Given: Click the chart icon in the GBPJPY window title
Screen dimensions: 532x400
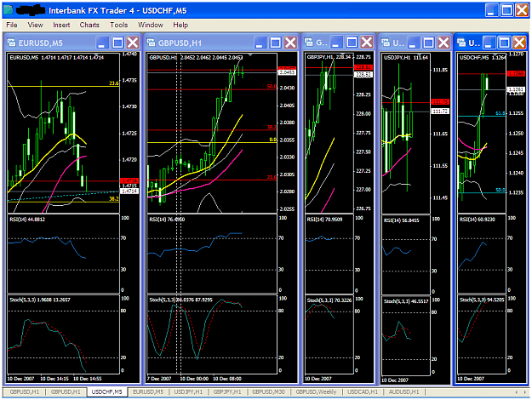Looking at the screenshot, I should pyautogui.click(x=309, y=43).
